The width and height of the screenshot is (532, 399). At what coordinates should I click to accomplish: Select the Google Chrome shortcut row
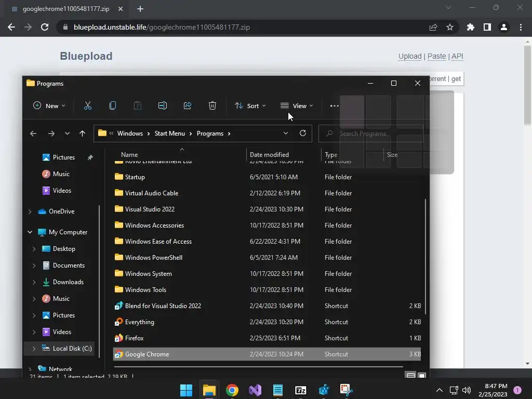[x=267, y=354]
